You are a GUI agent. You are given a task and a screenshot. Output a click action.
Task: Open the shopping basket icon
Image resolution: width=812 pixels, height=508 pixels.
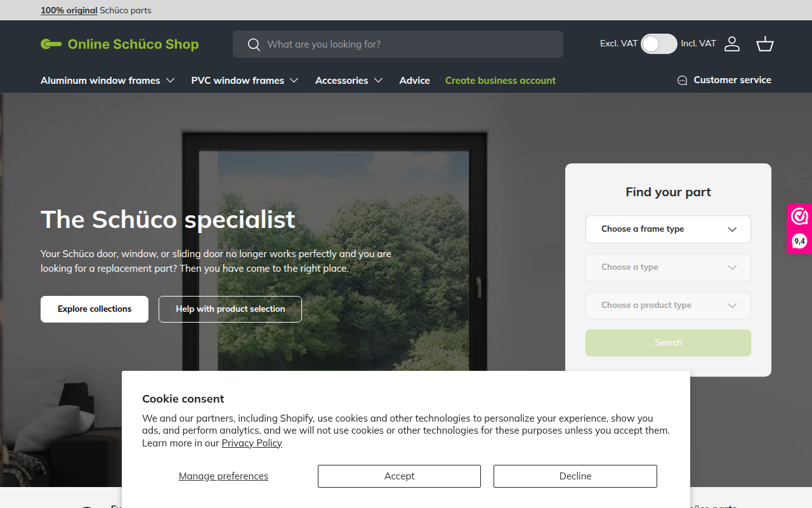(x=765, y=44)
